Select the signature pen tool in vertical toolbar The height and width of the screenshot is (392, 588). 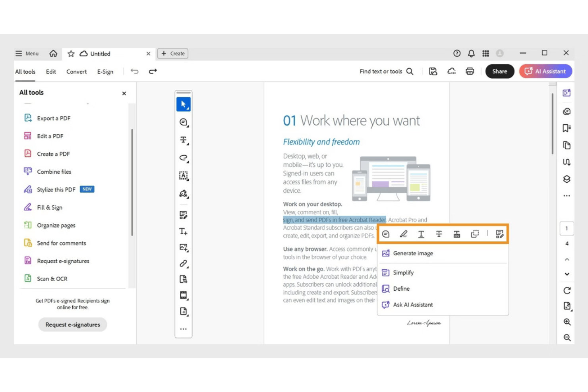pyautogui.click(x=183, y=193)
